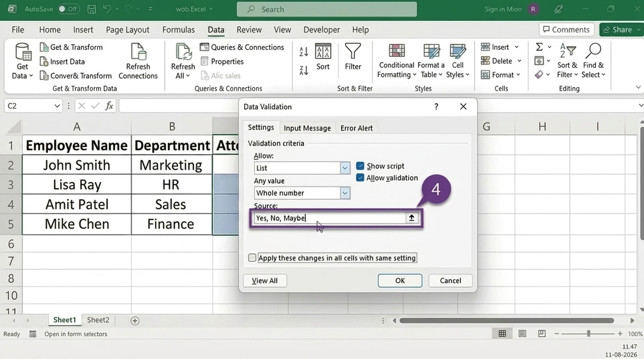Image resolution: width=644 pixels, height=359 pixels.
Task: Switch to Page Break Preview in status bar
Action: coord(542,334)
